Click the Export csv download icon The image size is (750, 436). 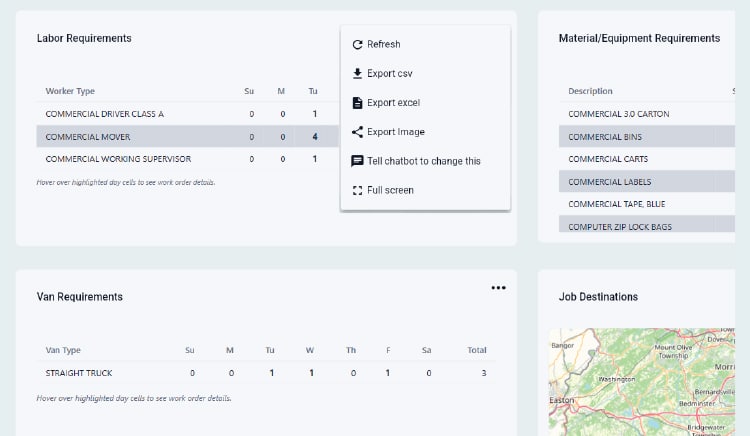[357, 74]
